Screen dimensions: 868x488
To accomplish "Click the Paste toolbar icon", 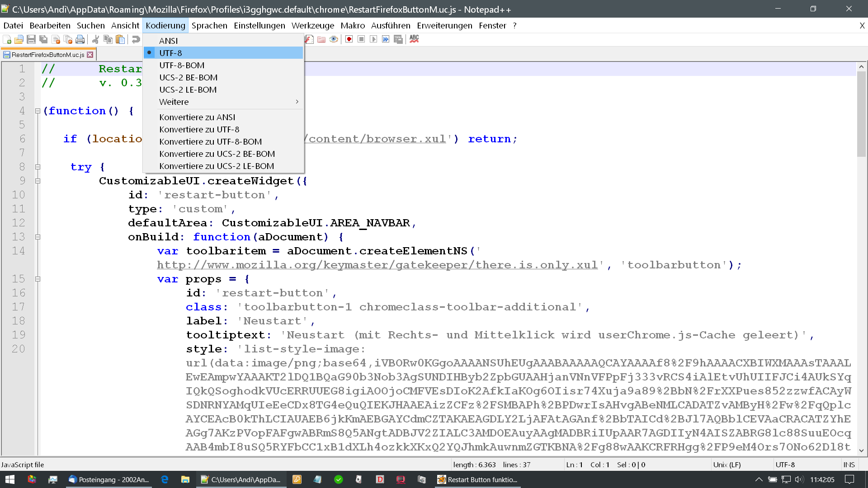I will 120,39.
